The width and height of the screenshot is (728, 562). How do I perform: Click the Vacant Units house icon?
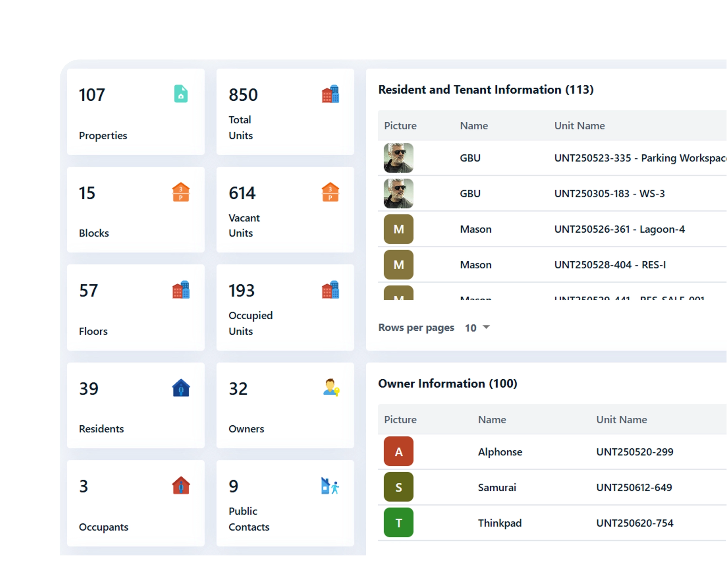(330, 192)
